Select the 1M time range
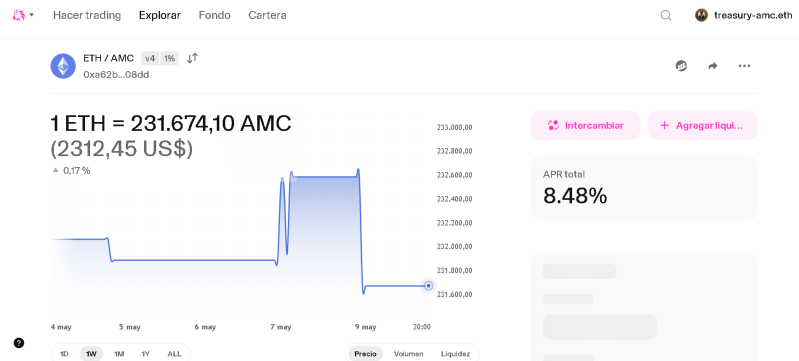 point(119,353)
